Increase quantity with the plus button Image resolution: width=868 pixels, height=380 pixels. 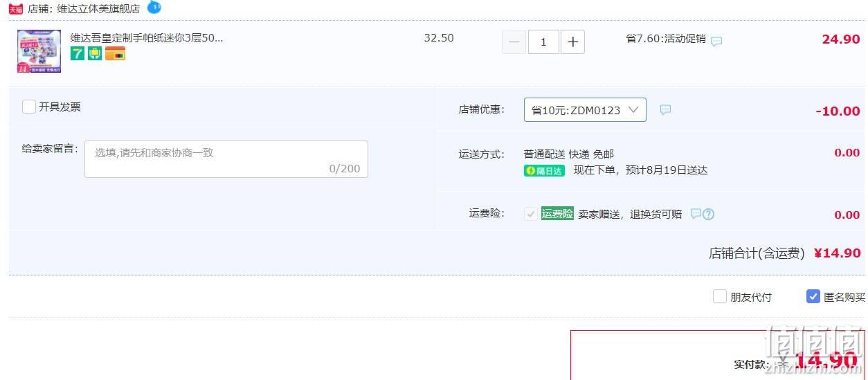(x=572, y=42)
